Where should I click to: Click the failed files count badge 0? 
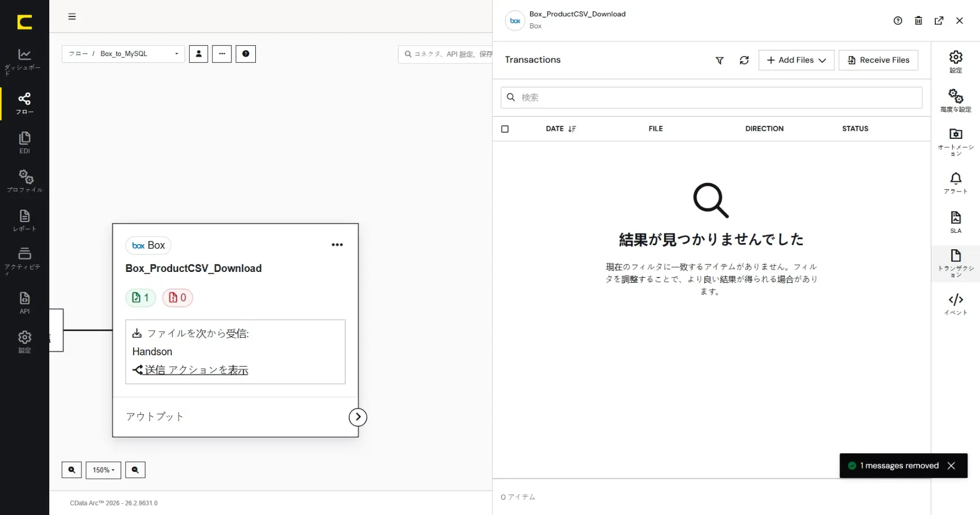point(178,297)
